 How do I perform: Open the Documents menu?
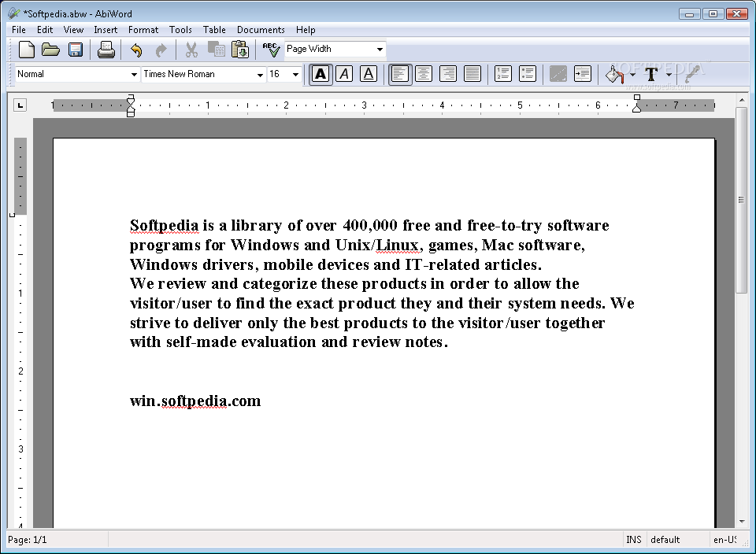pyautogui.click(x=261, y=30)
